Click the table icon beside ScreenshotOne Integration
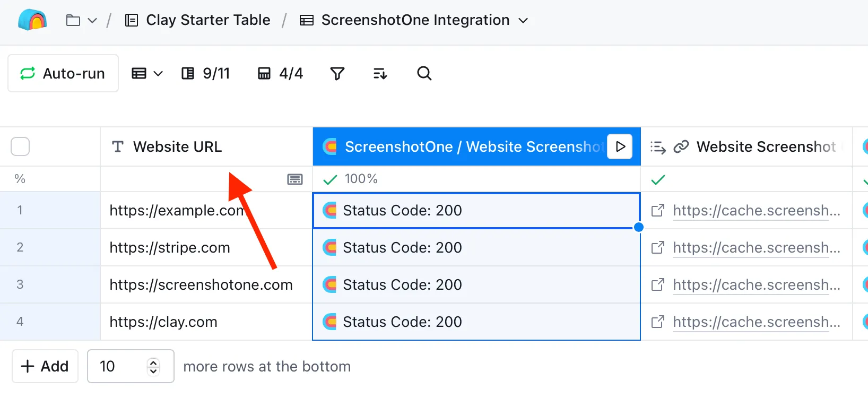 pos(307,21)
